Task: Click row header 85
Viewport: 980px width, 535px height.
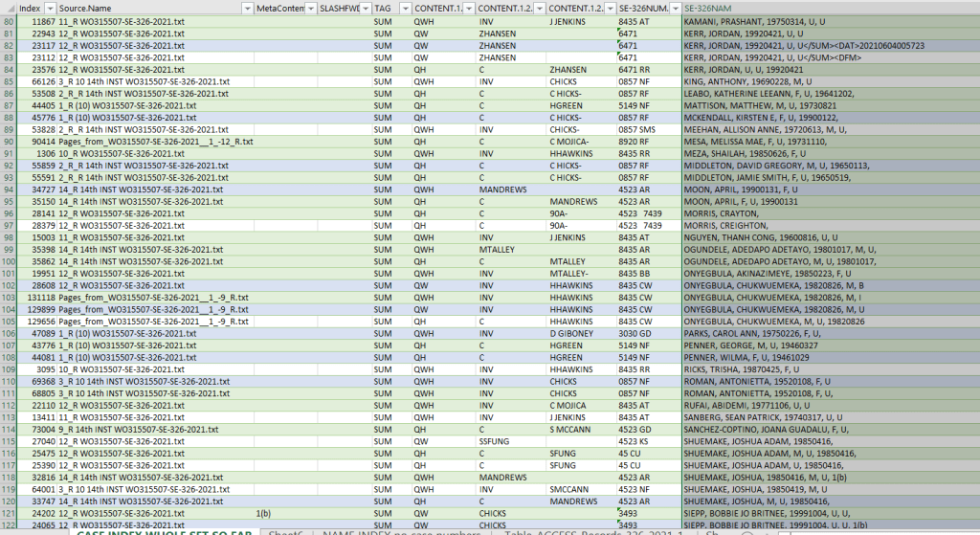Action: point(8,81)
